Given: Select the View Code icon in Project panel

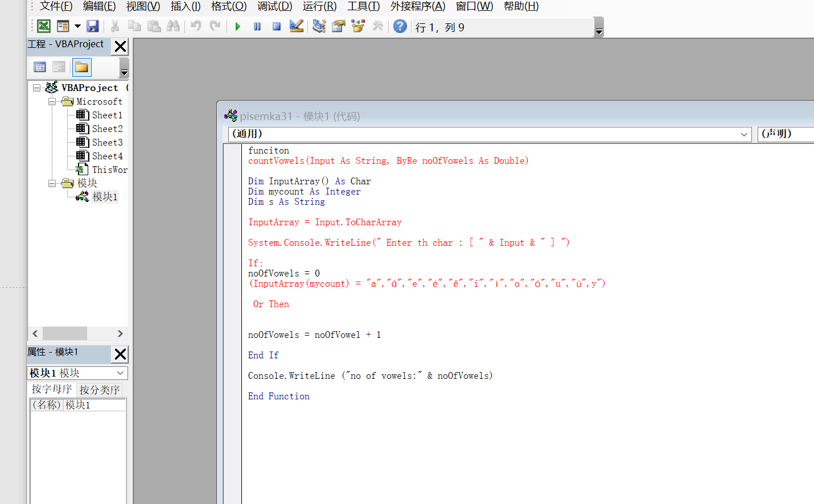Looking at the screenshot, I should click(x=39, y=67).
